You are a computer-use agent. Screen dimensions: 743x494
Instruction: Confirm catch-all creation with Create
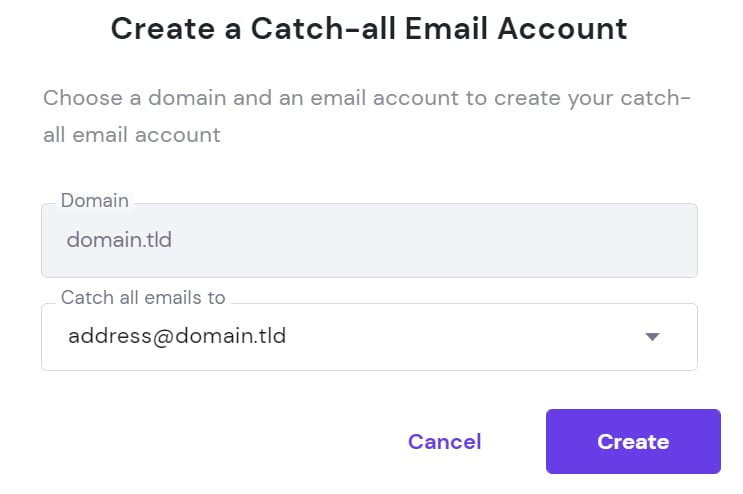[x=632, y=441]
